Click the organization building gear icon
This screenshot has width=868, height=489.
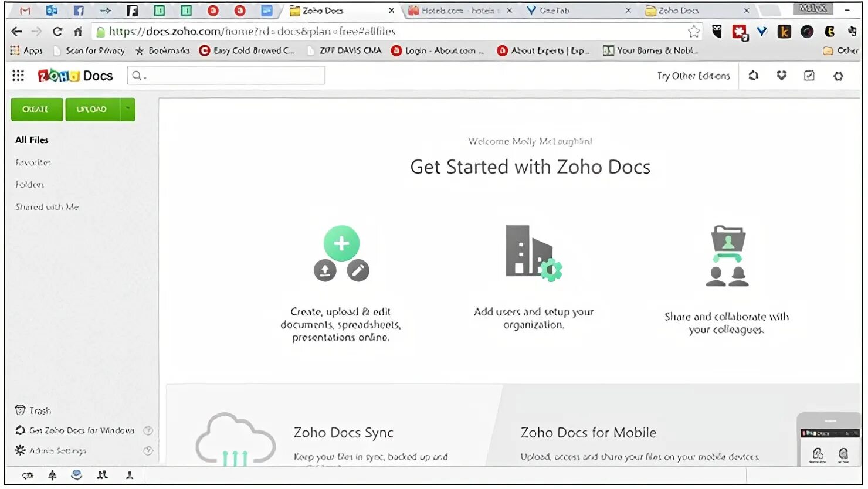point(534,252)
